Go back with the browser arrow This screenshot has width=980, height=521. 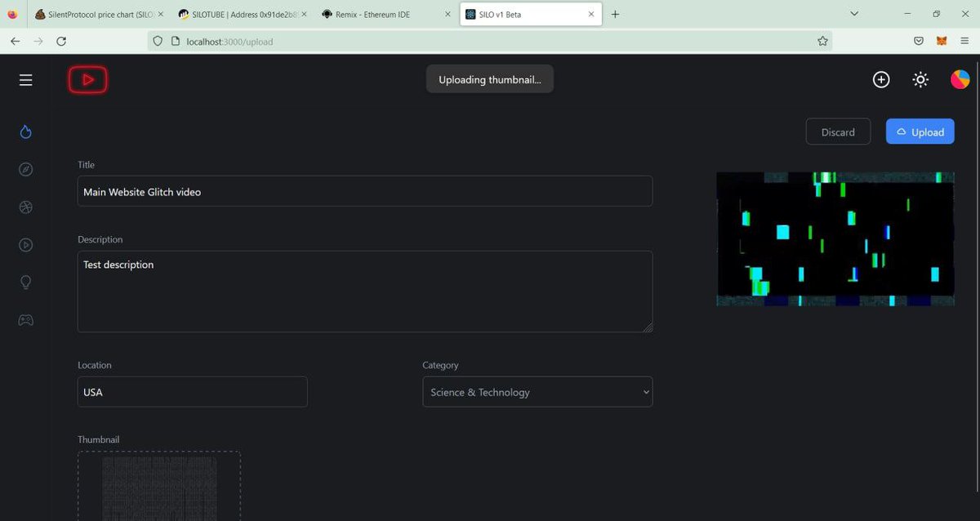pyautogui.click(x=15, y=41)
